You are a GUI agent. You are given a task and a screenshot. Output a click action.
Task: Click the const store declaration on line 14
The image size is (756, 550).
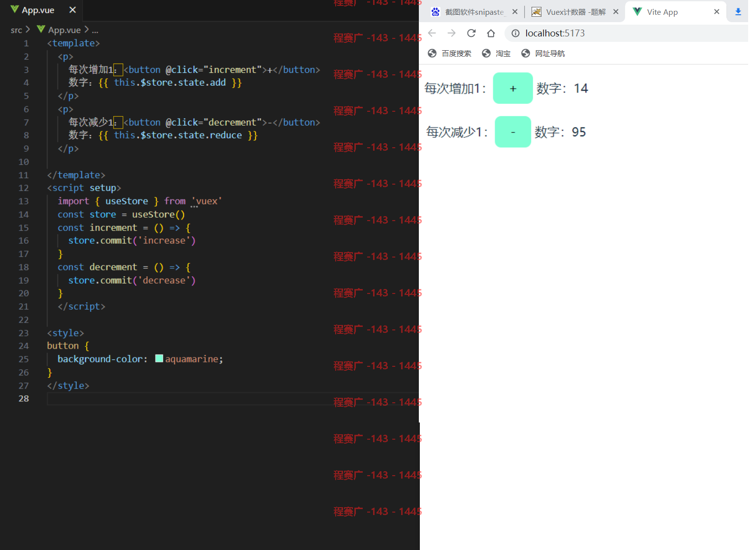point(121,214)
